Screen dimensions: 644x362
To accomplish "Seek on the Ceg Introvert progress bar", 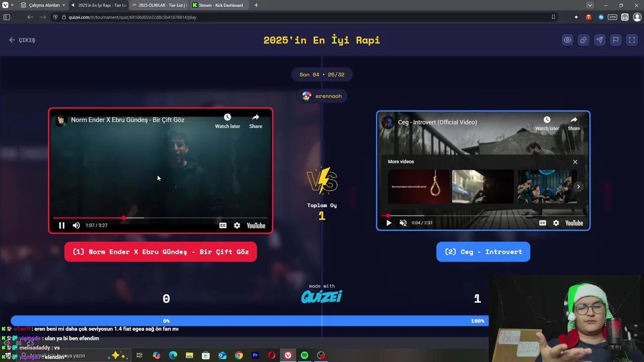I will pos(483,215).
